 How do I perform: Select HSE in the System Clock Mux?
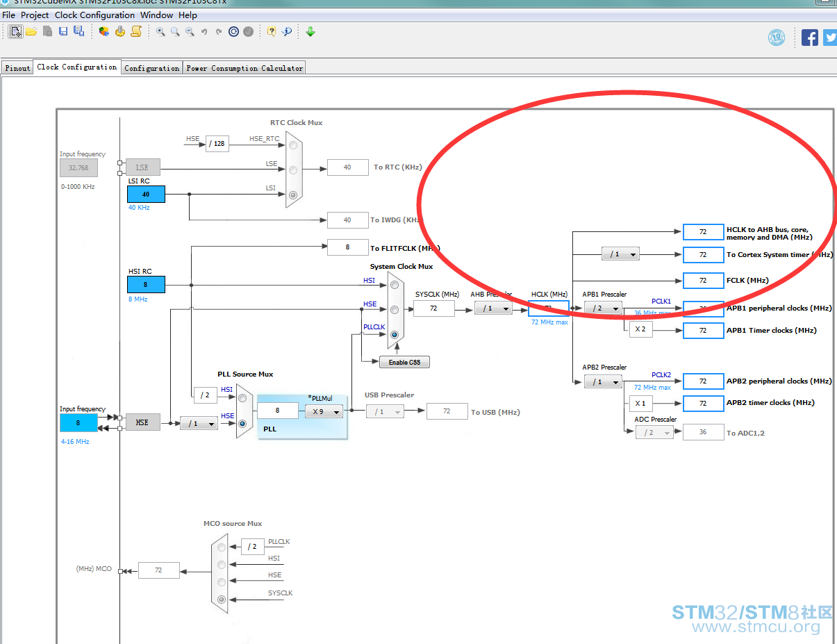[395, 309]
